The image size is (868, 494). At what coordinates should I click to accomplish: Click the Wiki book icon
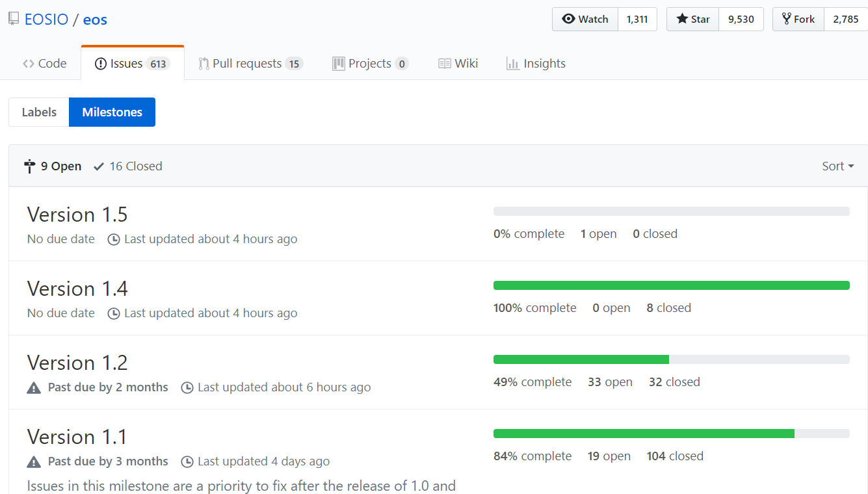[445, 64]
